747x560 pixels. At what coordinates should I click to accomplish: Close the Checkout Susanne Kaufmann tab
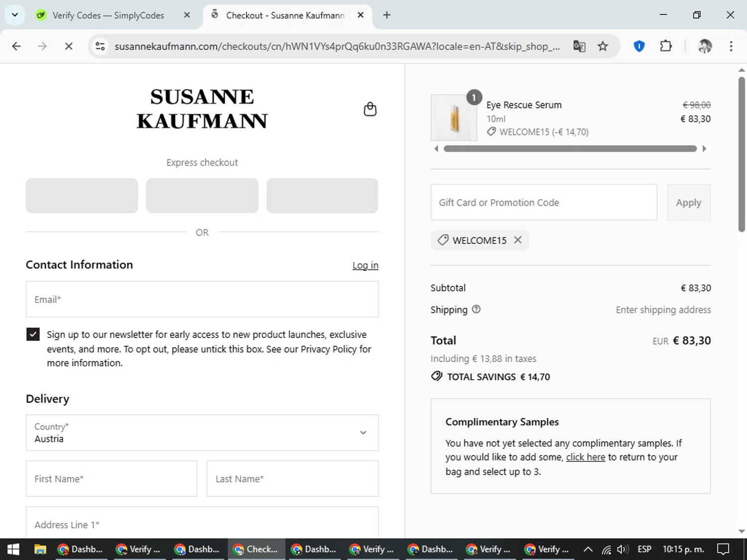[x=361, y=15]
